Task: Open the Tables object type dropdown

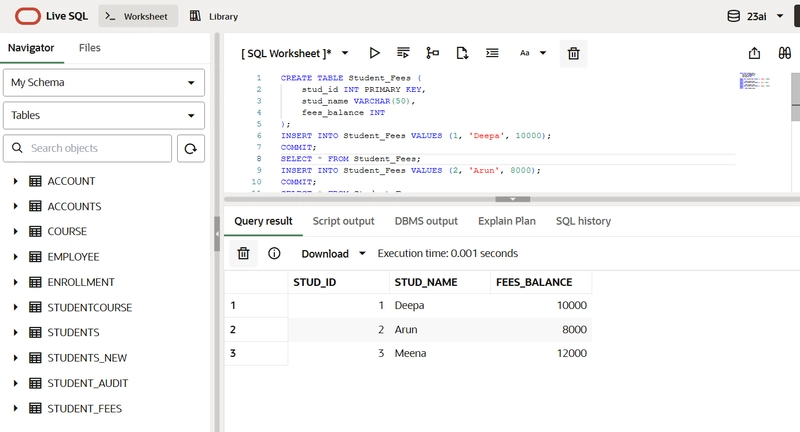Action: pyautogui.click(x=104, y=115)
